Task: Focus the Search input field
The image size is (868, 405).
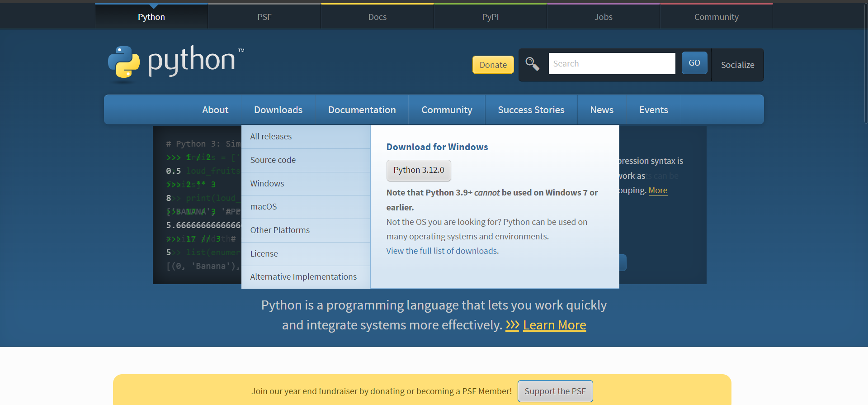Action: pyautogui.click(x=612, y=63)
